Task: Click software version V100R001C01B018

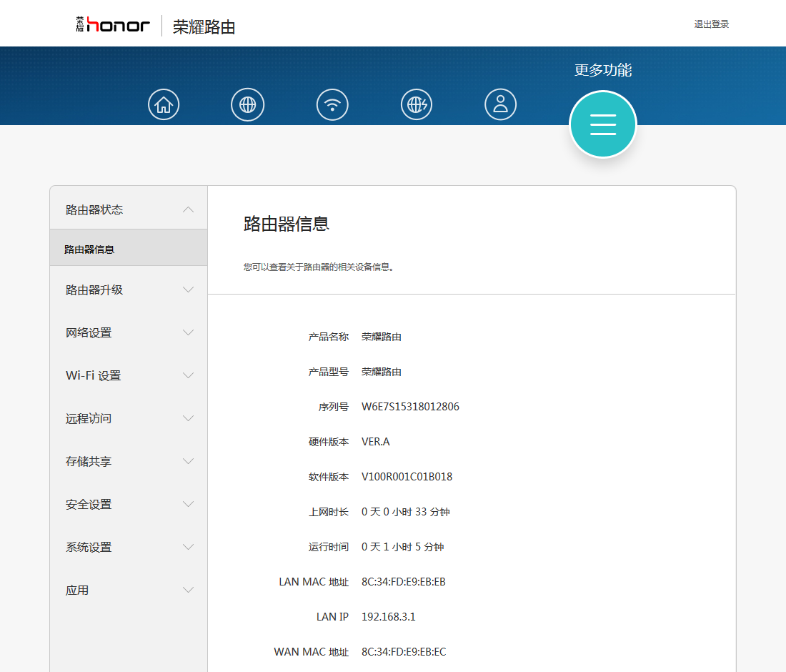Action: click(x=407, y=476)
